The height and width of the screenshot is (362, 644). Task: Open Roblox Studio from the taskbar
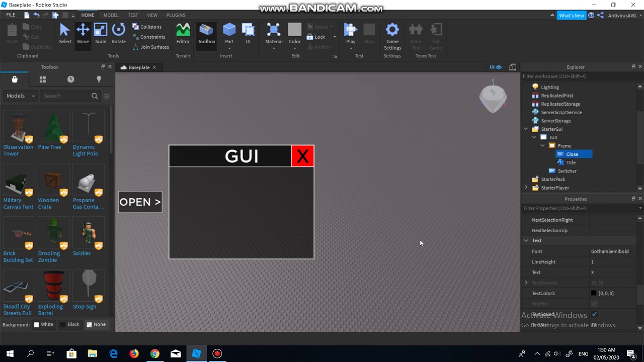coord(196,353)
